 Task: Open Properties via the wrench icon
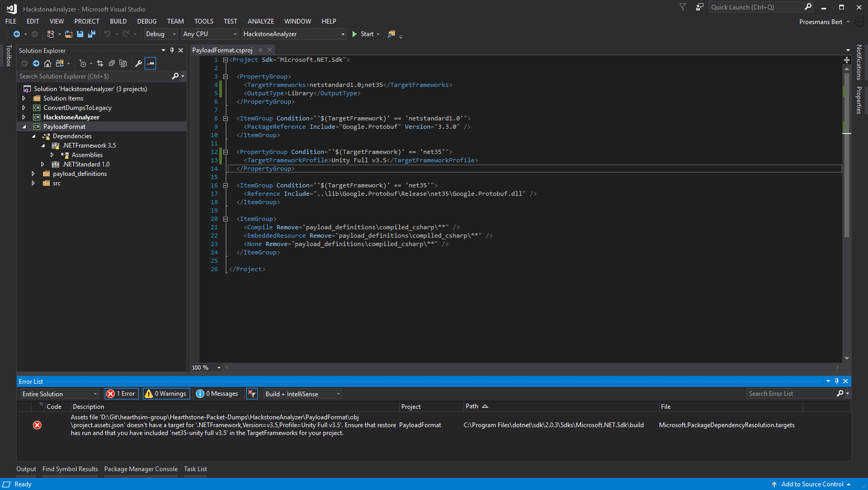(x=138, y=63)
